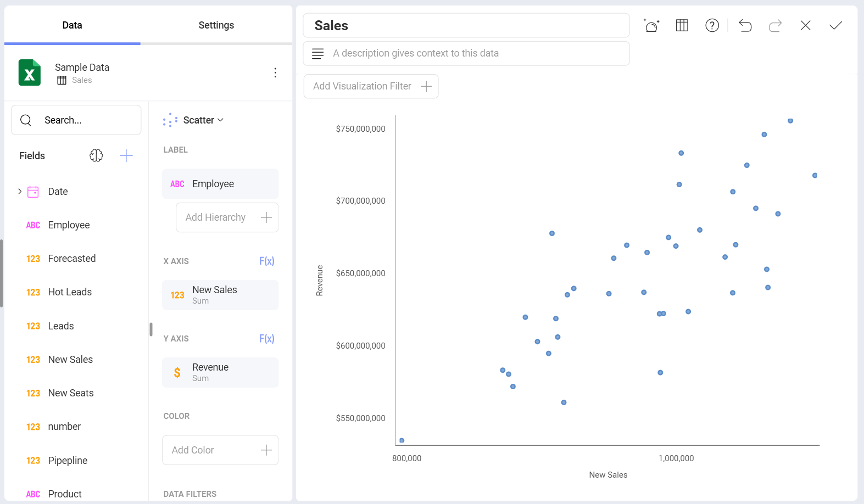Click the New Sales Sum X axis pill
Image resolution: width=864 pixels, height=504 pixels.
click(220, 295)
